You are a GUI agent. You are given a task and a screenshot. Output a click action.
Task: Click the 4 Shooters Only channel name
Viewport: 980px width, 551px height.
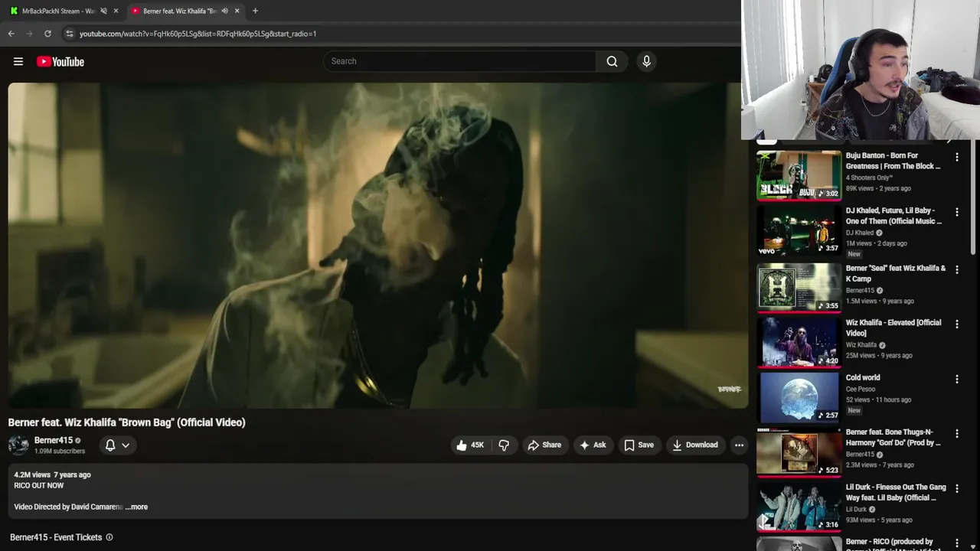tap(869, 178)
